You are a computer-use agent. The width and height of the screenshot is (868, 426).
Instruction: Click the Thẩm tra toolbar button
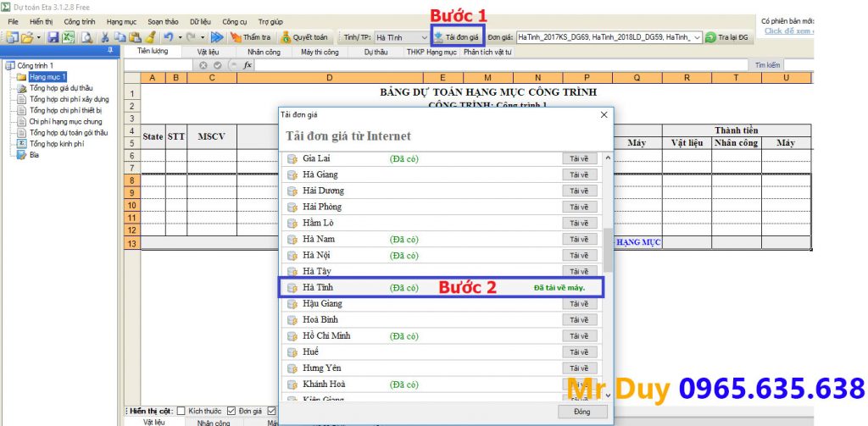[251, 37]
